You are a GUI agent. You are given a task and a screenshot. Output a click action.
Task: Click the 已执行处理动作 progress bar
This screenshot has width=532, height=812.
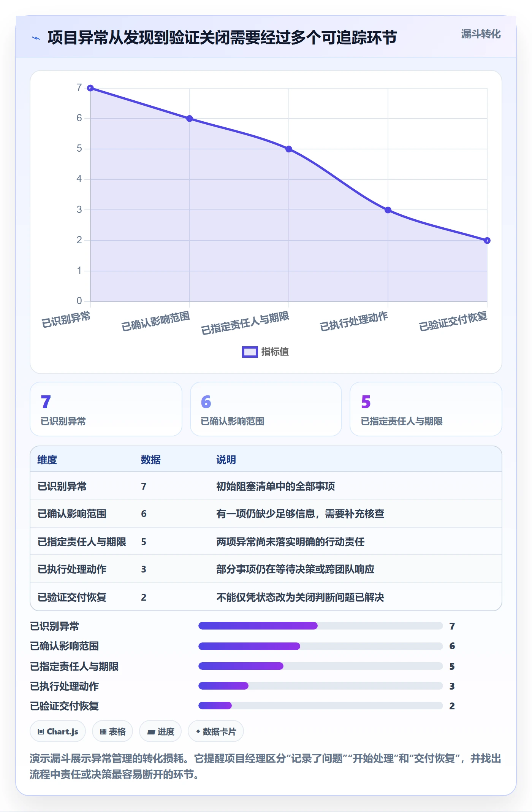[x=321, y=686]
